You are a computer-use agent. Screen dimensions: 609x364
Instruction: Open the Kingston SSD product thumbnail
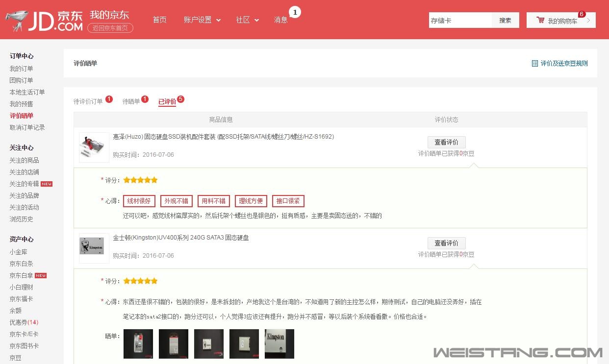click(94, 248)
